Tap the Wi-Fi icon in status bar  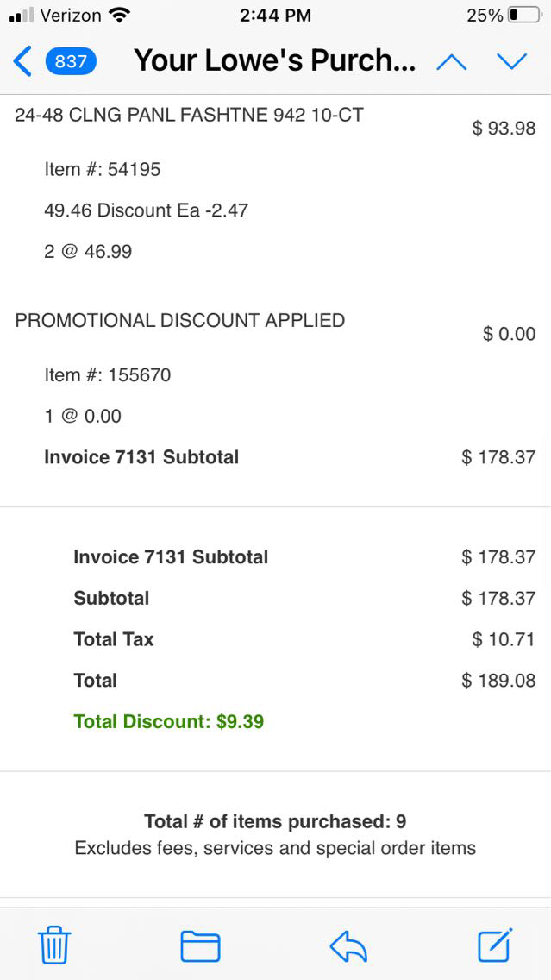pyautogui.click(x=120, y=15)
